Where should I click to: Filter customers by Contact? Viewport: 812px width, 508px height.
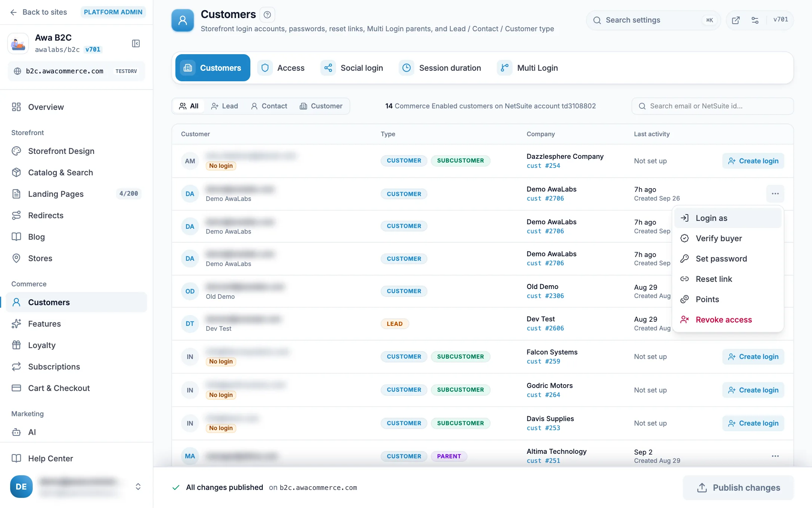[269, 106]
